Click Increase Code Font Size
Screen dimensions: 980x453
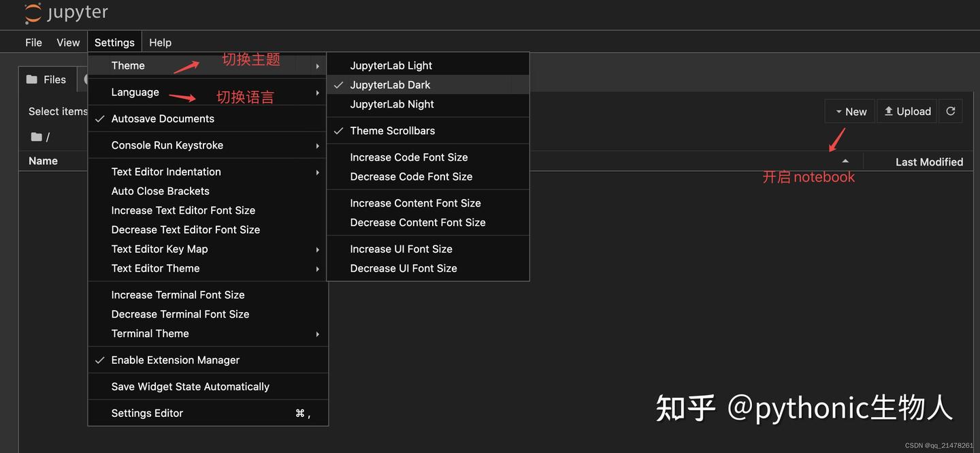(408, 157)
